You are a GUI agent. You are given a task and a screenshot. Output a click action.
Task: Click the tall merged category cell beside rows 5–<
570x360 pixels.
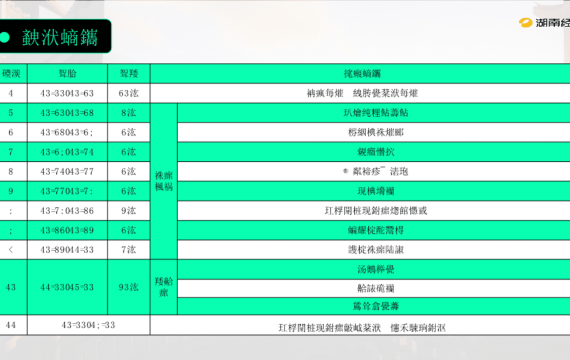164,181
